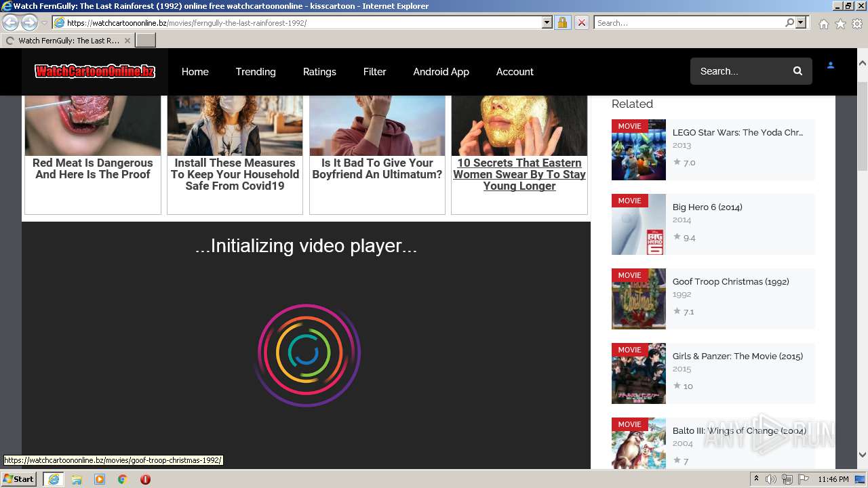Open the Chrome taskbar icon
868x488 pixels.
click(122, 479)
